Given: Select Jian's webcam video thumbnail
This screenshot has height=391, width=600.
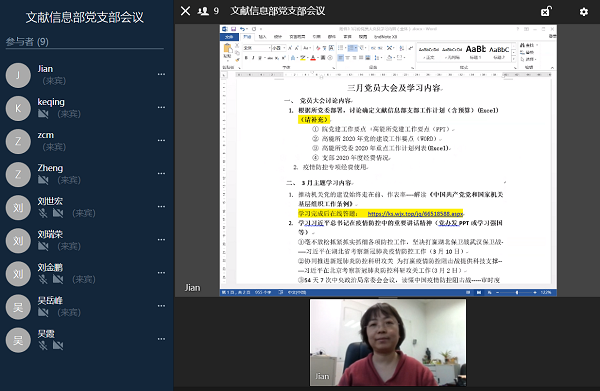Looking at the screenshot, I should (388, 342).
